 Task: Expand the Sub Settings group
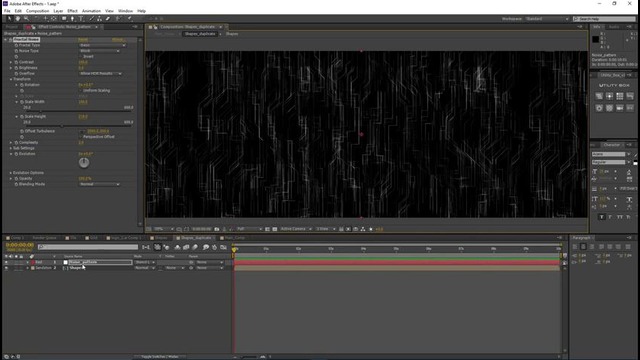(11, 148)
